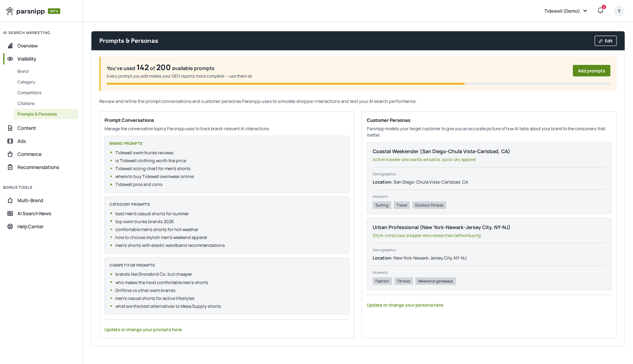This screenshot has height=364, width=633.
Task: Navigate to Competitors sub-page
Action: [29, 93]
